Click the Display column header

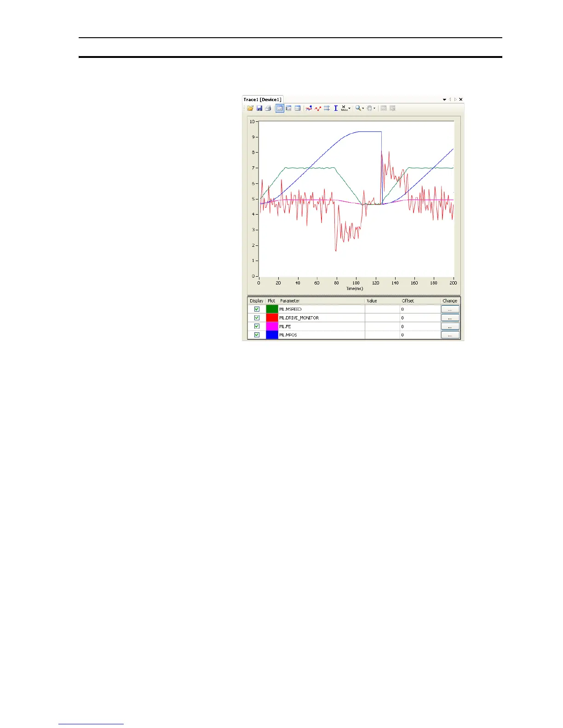(257, 301)
